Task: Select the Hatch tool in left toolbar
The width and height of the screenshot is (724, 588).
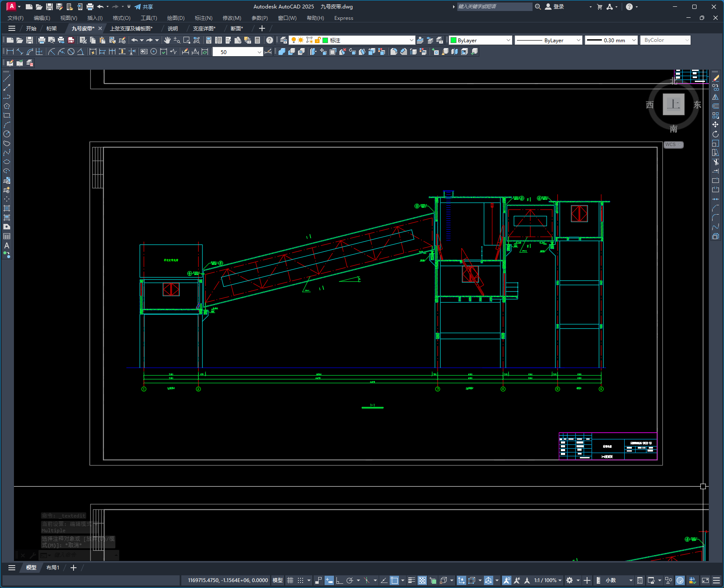Action: coord(7,208)
